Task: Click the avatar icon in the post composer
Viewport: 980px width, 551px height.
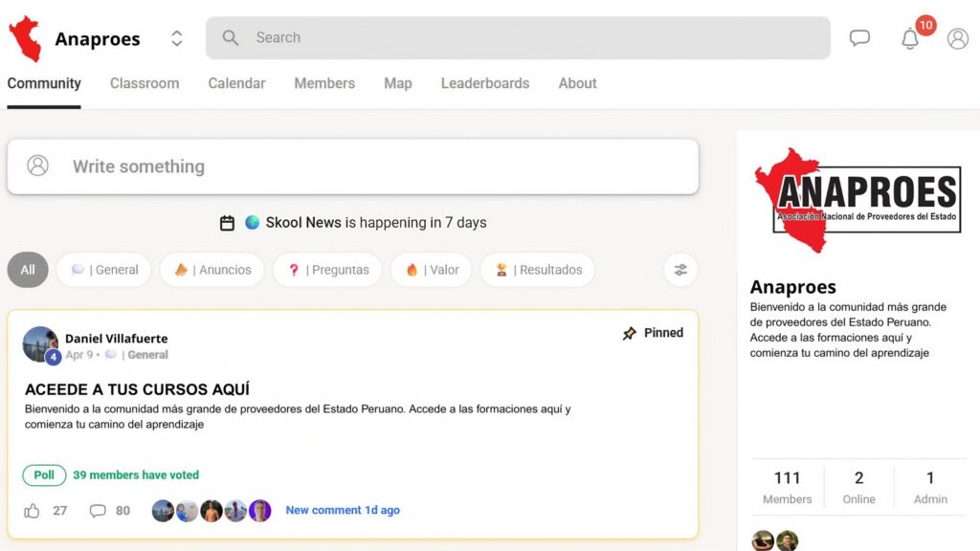Action: pyautogui.click(x=37, y=165)
